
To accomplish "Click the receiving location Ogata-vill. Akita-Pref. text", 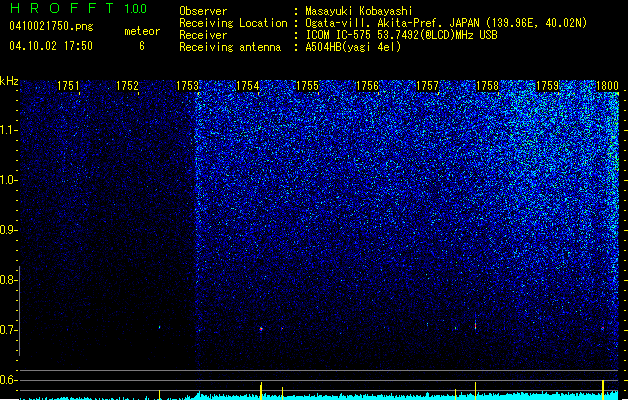I will 392,23.
